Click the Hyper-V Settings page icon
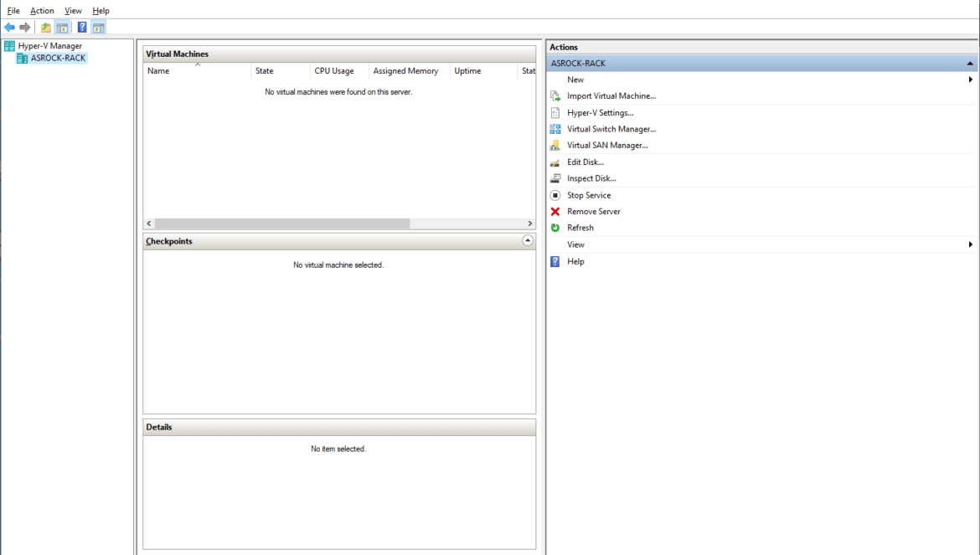This screenshot has height=555, width=980. tap(555, 113)
